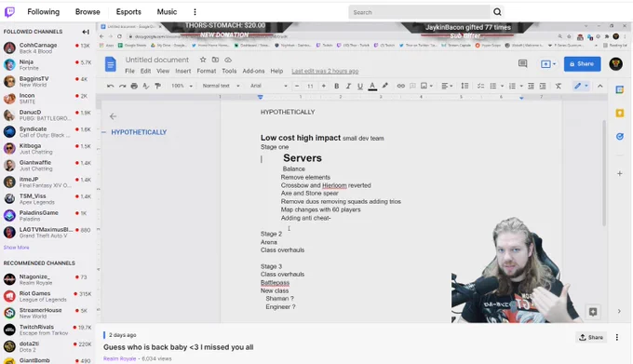Click Show More under followed channels
633x364 pixels.
click(x=16, y=248)
